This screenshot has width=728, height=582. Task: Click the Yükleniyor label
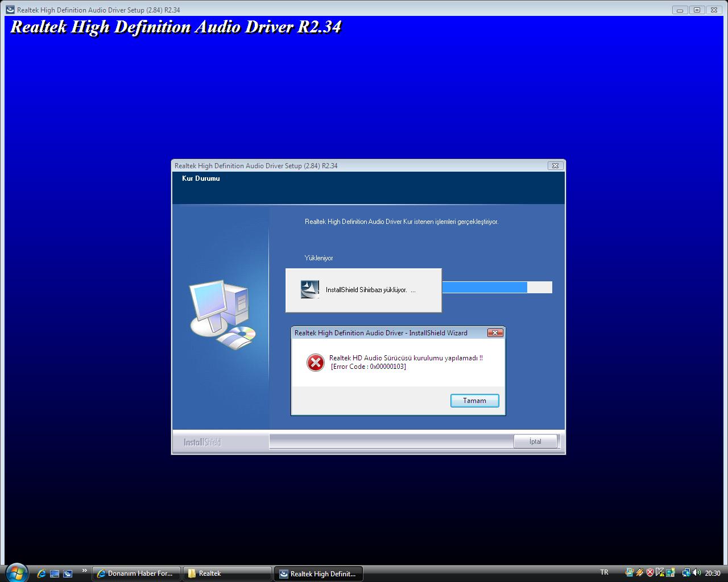pos(319,258)
